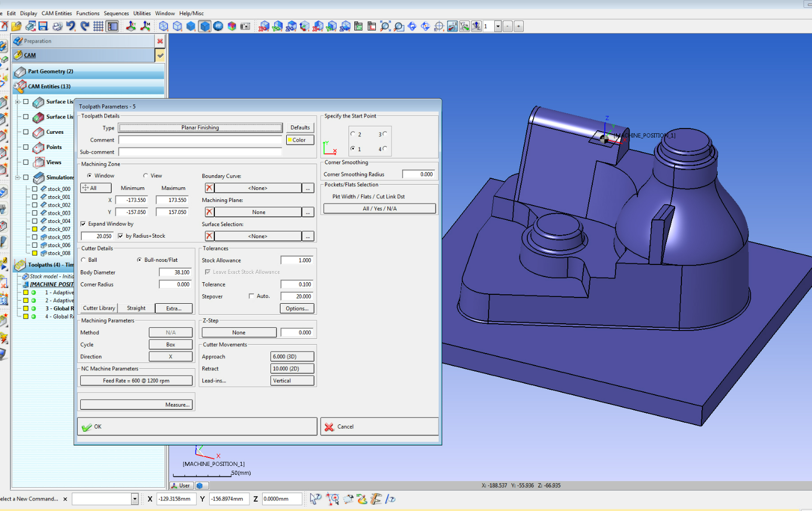Click the zoom extents magnifier icon

coord(385,26)
